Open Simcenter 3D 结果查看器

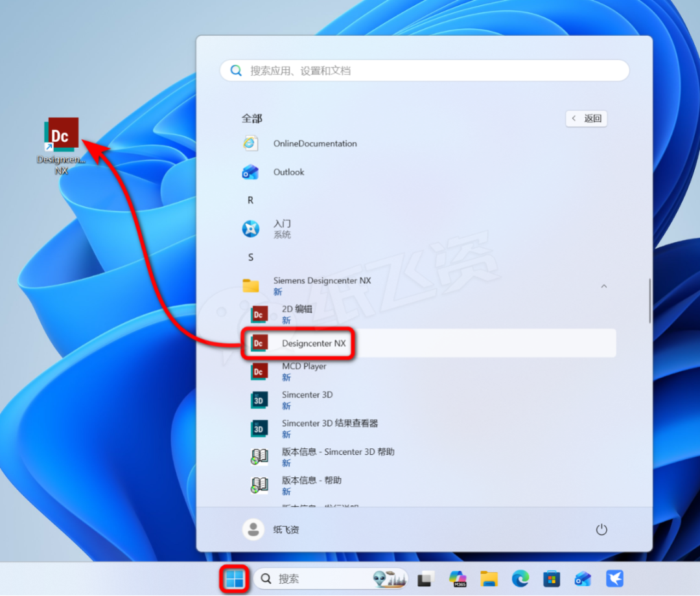[x=329, y=428]
